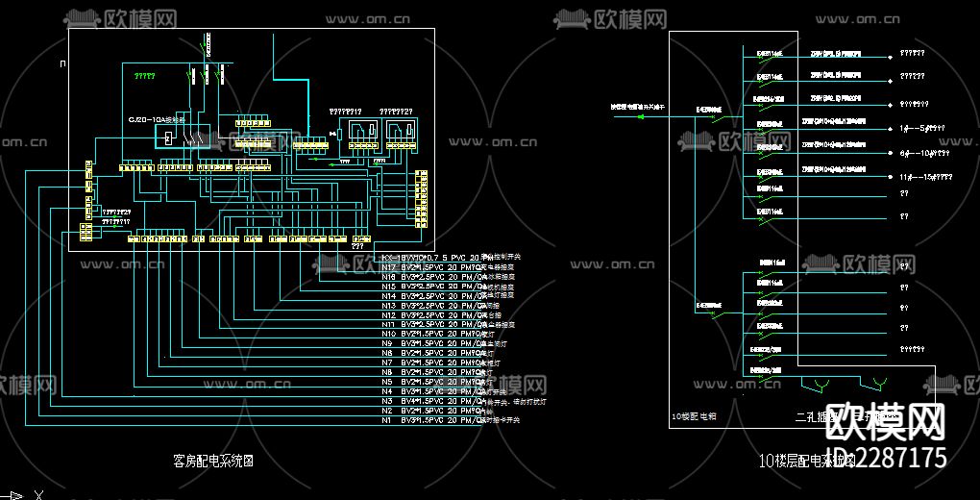Select the 客房配电系统图 drawing title
This screenshot has width=980, height=500.
(x=212, y=462)
